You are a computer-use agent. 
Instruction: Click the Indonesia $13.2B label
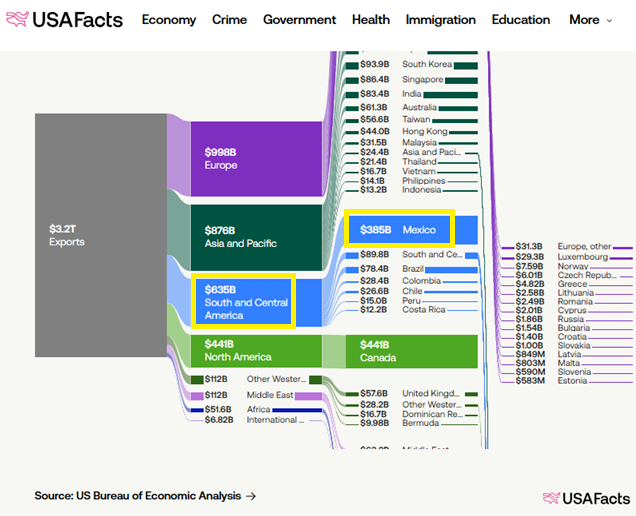pos(400,190)
